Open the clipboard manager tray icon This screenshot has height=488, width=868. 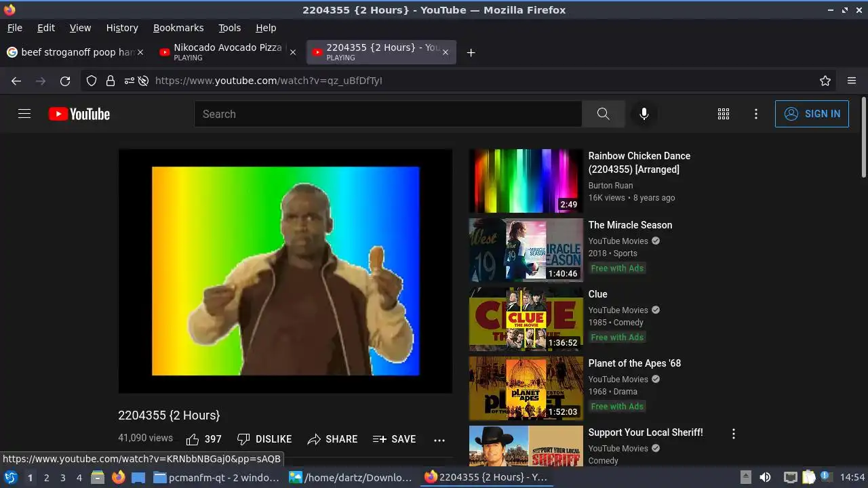point(808,477)
